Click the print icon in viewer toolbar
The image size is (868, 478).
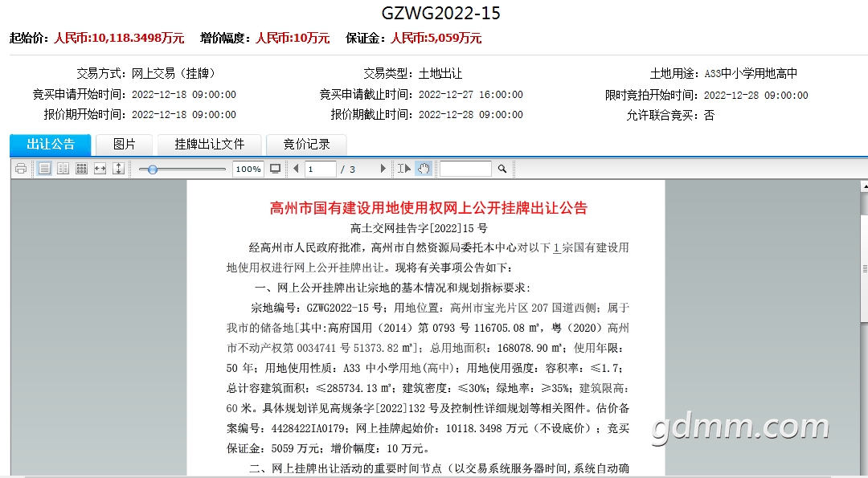[x=21, y=169]
